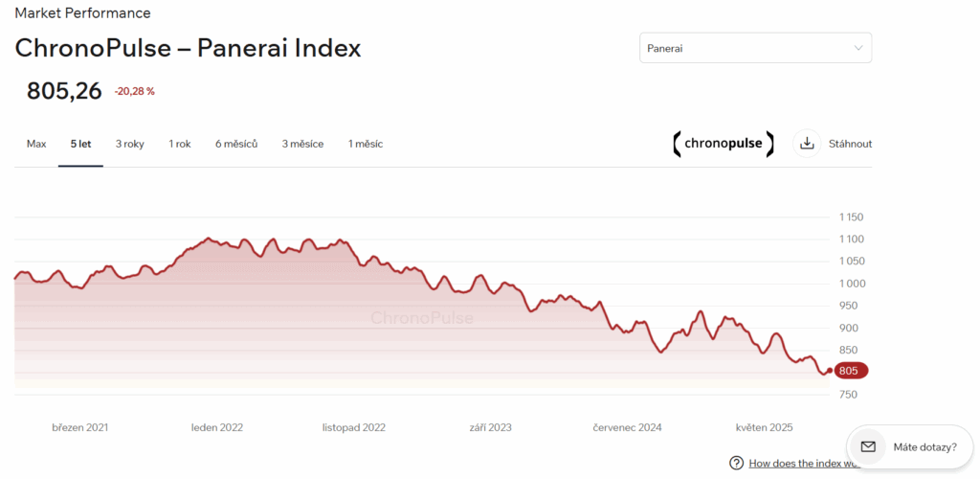Choose the 1 rok time range
This screenshot has height=479, width=980.
click(x=180, y=144)
